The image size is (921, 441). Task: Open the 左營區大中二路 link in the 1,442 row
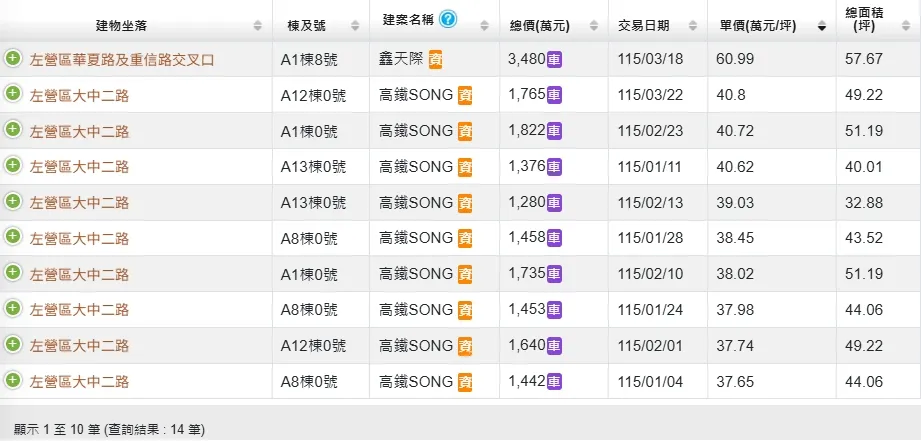79,382
